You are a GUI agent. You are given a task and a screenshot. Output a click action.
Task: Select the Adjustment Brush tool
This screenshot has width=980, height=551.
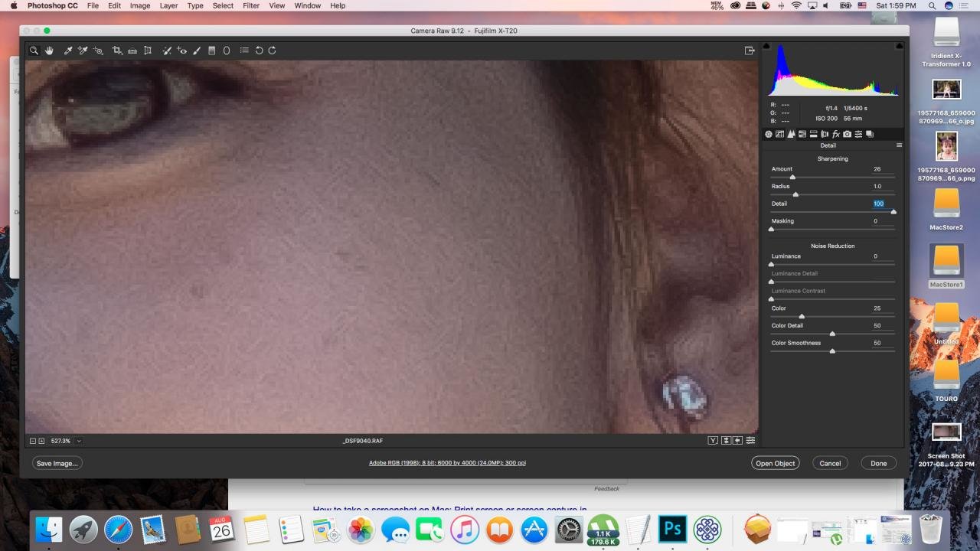coord(197,51)
